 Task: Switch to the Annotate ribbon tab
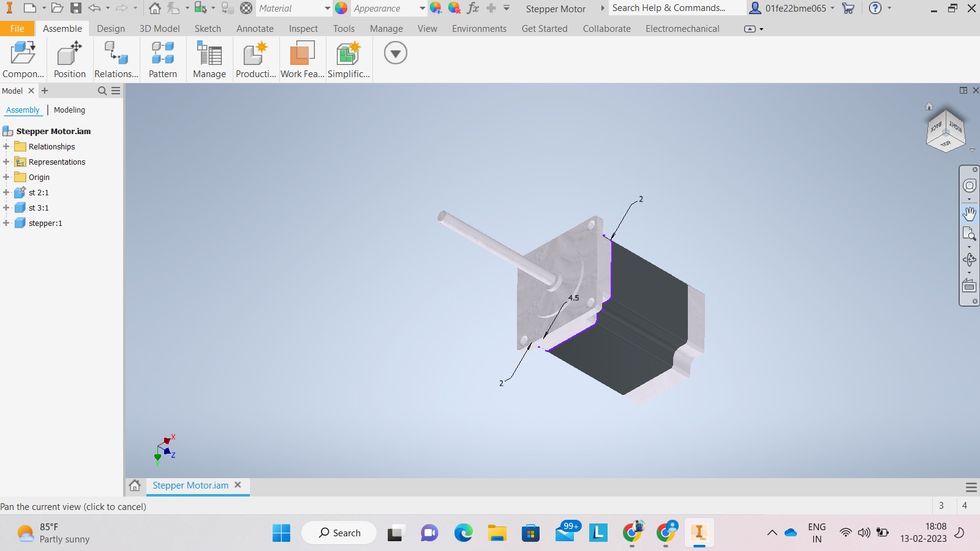pyautogui.click(x=255, y=28)
